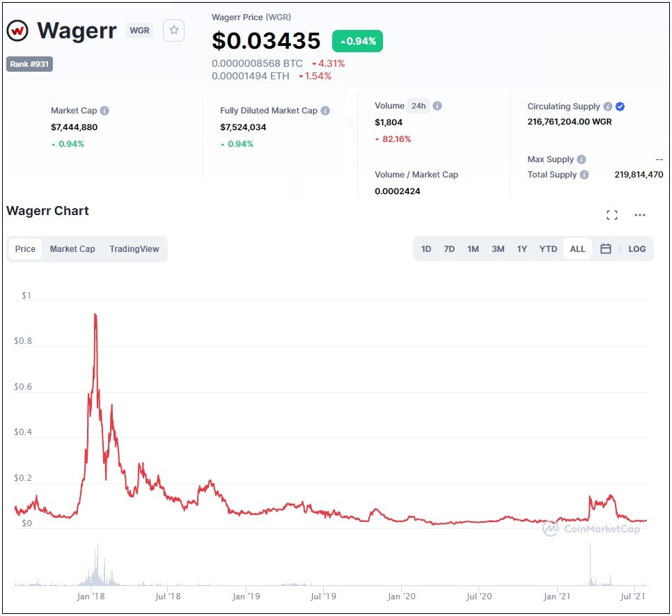672x616 pixels.
Task: Click the Wagerr Chart heading
Action: click(x=47, y=211)
